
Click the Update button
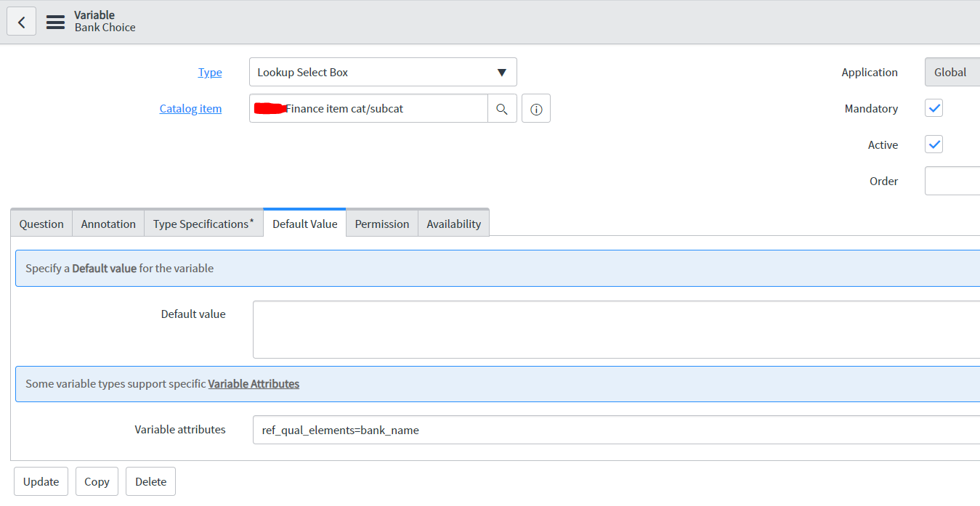pos(41,481)
